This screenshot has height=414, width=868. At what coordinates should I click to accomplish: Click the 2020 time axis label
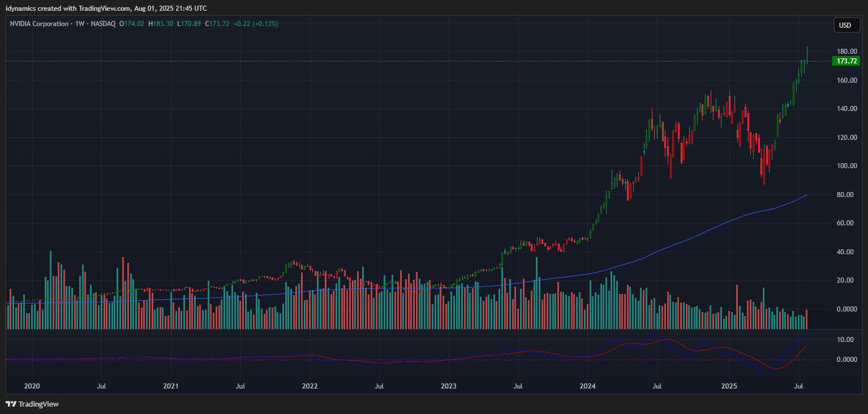point(32,386)
